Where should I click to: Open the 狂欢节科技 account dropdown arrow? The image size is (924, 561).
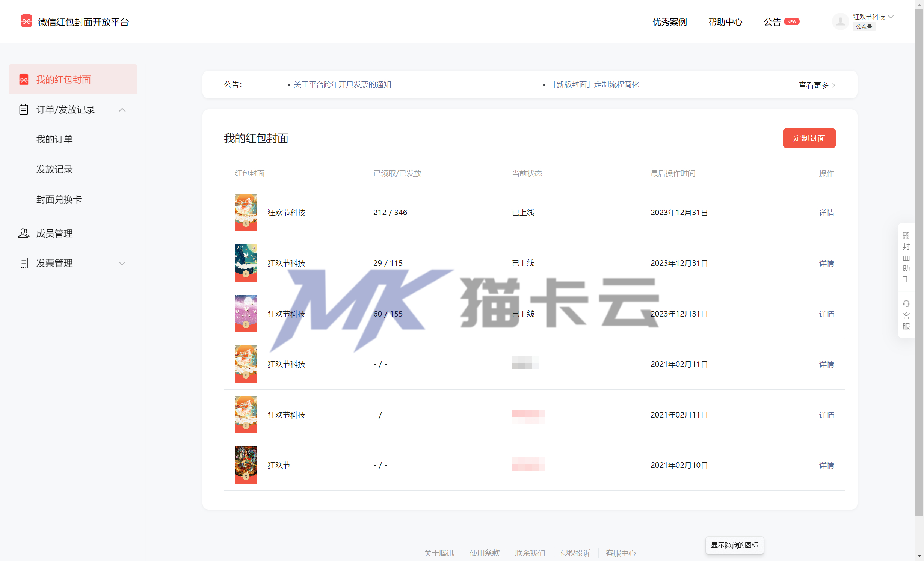[891, 17]
